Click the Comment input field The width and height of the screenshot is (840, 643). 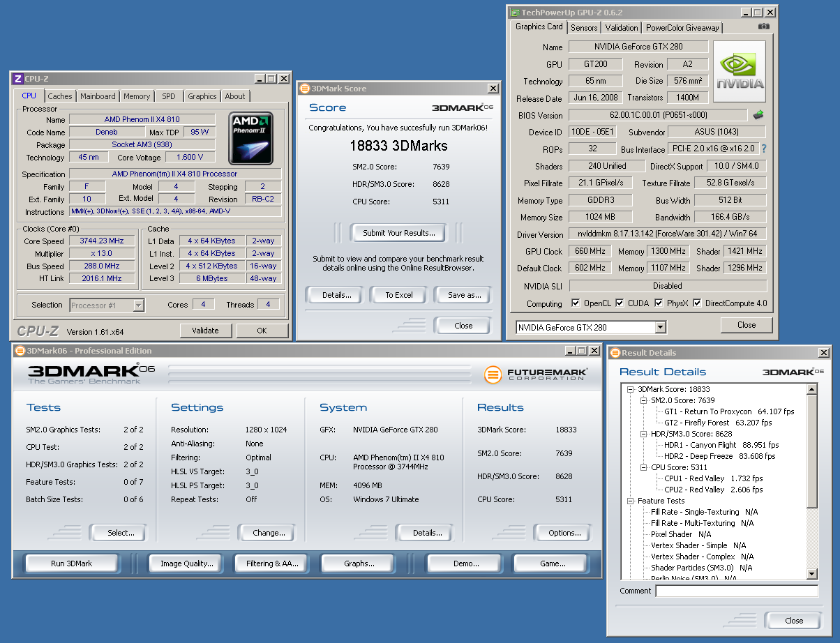(737, 591)
